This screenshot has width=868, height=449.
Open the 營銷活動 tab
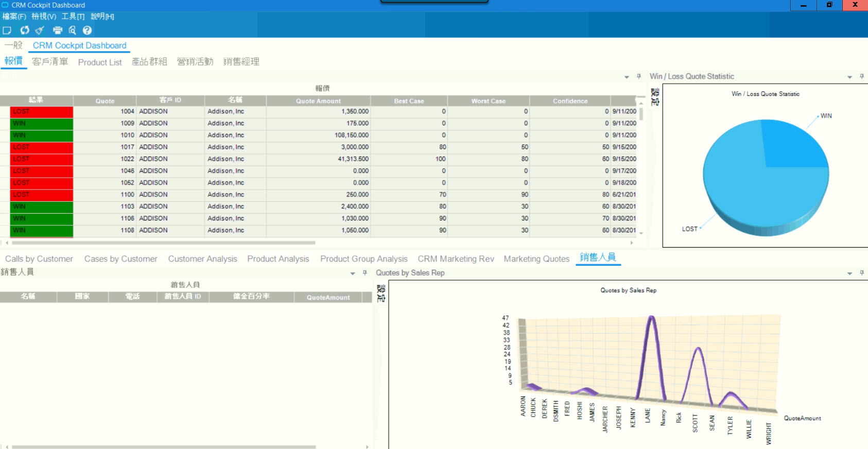pos(195,62)
